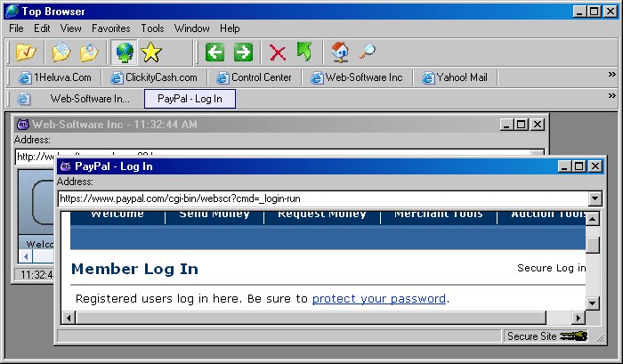Open the ClickityCash.com favorite link

click(153, 77)
